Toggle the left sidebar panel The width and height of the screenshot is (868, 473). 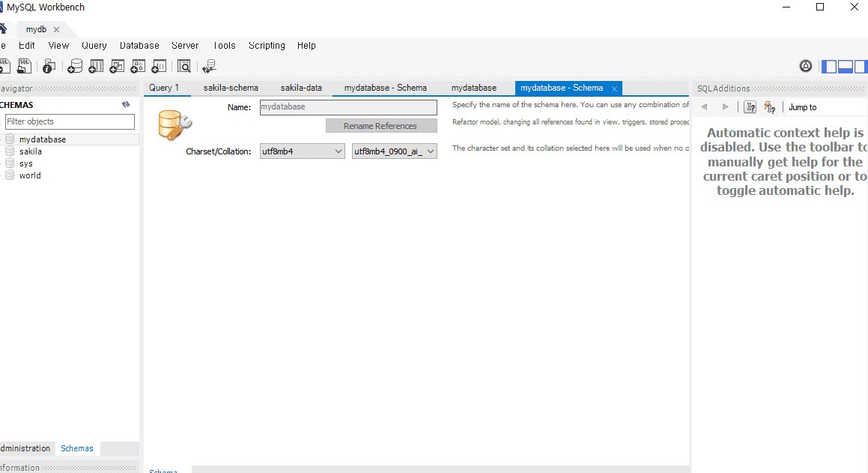(x=829, y=67)
